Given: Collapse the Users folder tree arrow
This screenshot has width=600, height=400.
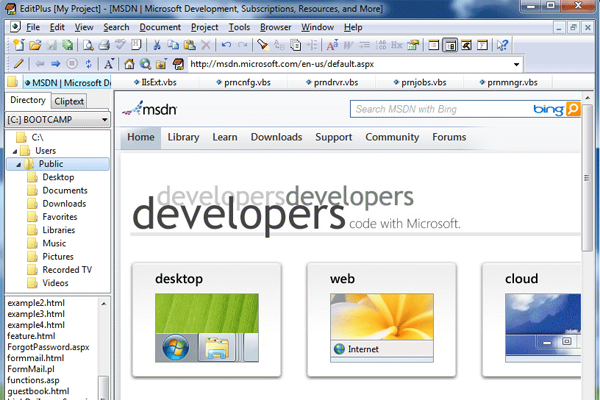Looking at the screenshot, I should click(15, 151).
